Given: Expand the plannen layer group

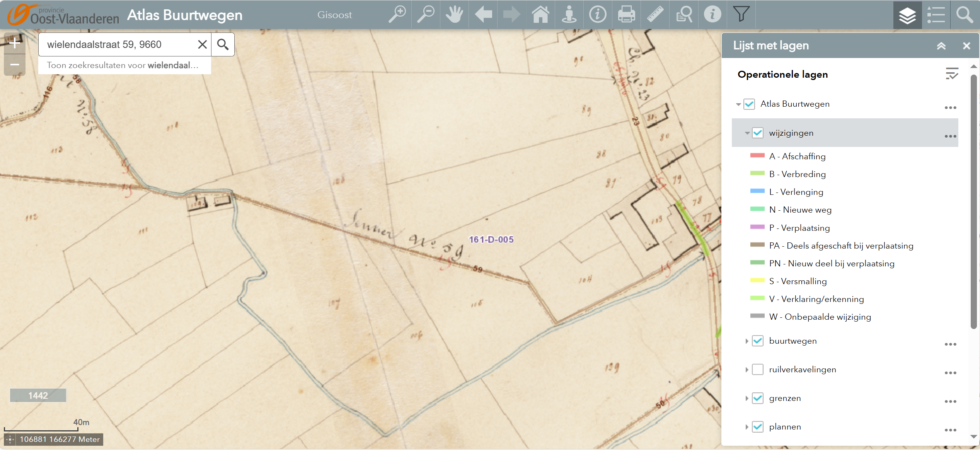Looking at the screenshot, I should click(x=747, y=427).
